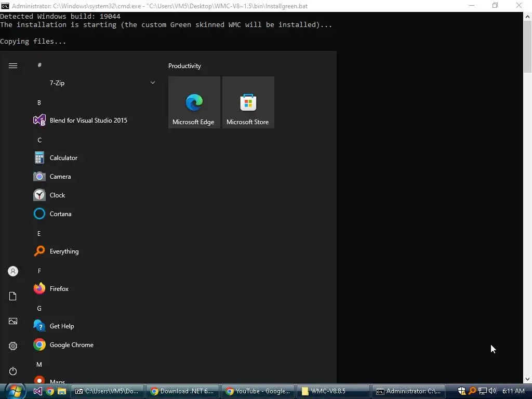Switch to Administrator cmd taskbar window
The image size is (532, 399).
pos(408,391)
